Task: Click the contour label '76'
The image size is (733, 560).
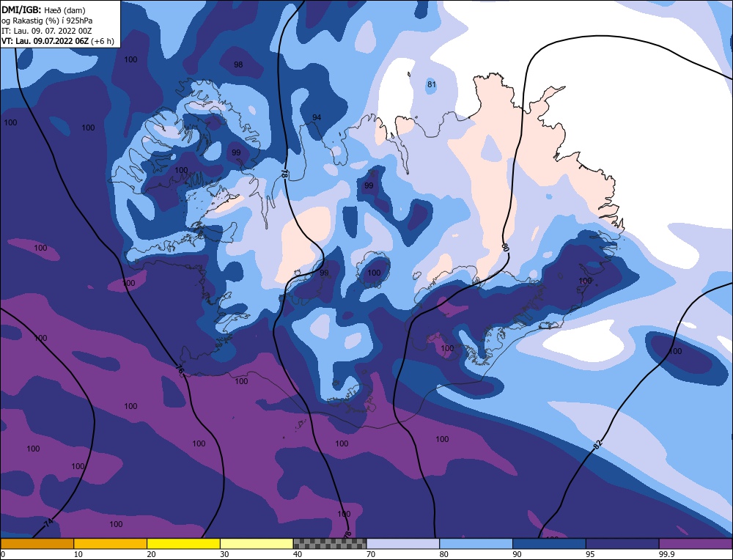Action: tap(180, 369)
